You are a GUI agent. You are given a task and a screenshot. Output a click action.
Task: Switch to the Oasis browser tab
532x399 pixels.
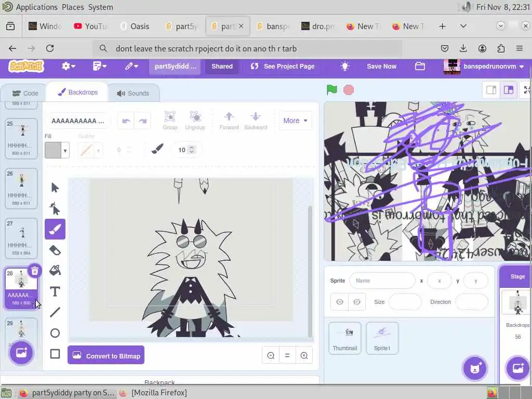tap(135, 26)
